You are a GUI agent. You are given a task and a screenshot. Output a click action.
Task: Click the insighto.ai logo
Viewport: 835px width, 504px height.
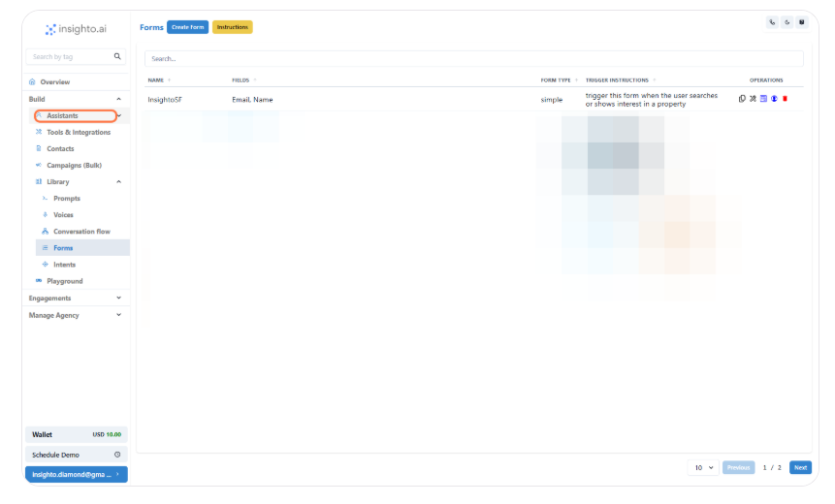click(x=77, y=29)
